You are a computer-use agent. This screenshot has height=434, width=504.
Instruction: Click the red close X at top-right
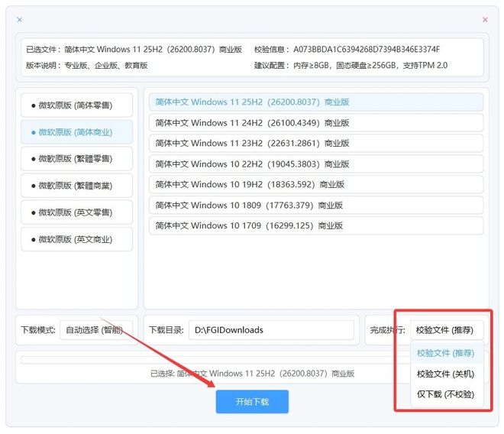tap(485, 19)
